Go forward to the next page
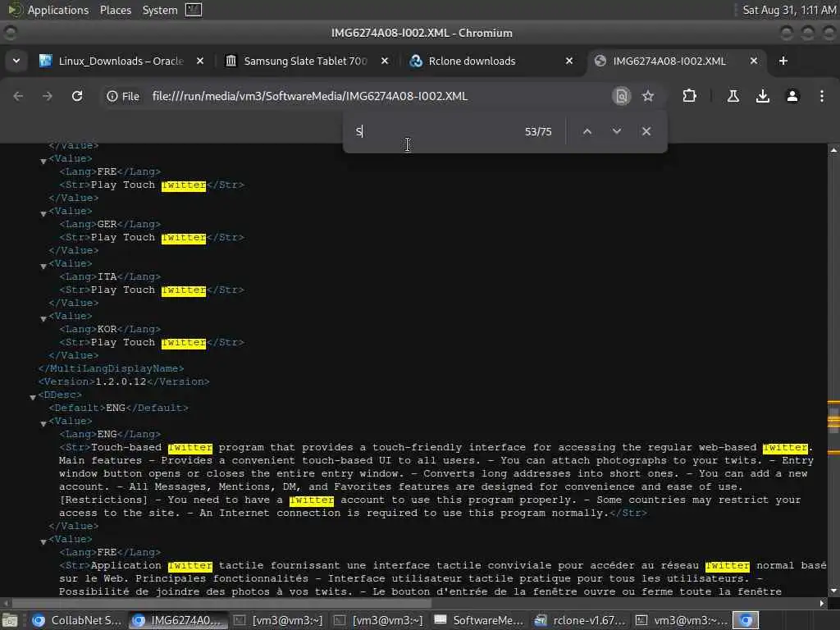This screenshot has width=840, height=630. pos(48,96)
